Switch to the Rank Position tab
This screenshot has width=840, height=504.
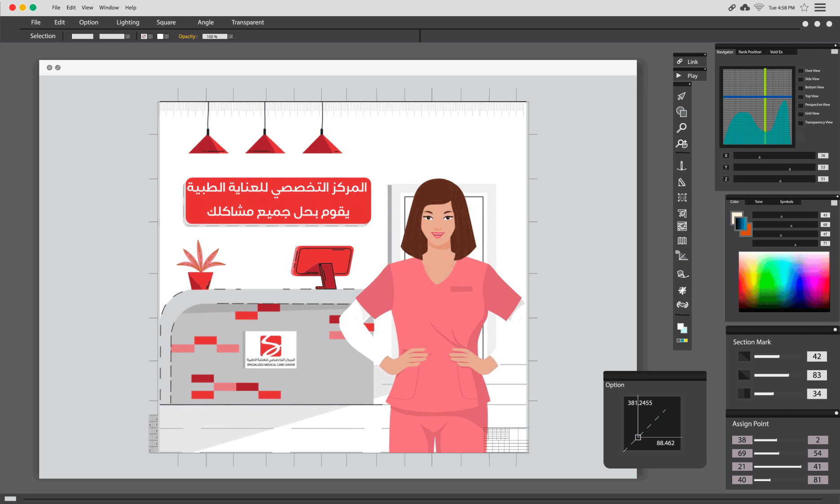(x=750, y=52)
